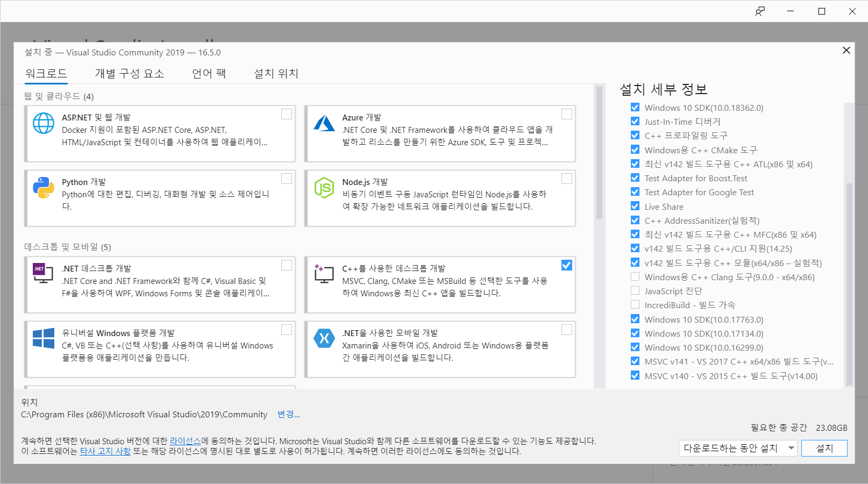Uncheck Windows 10 SDK(10.0.17134.0)
This screenshot has width=868, height=484.
pos(635,333)
